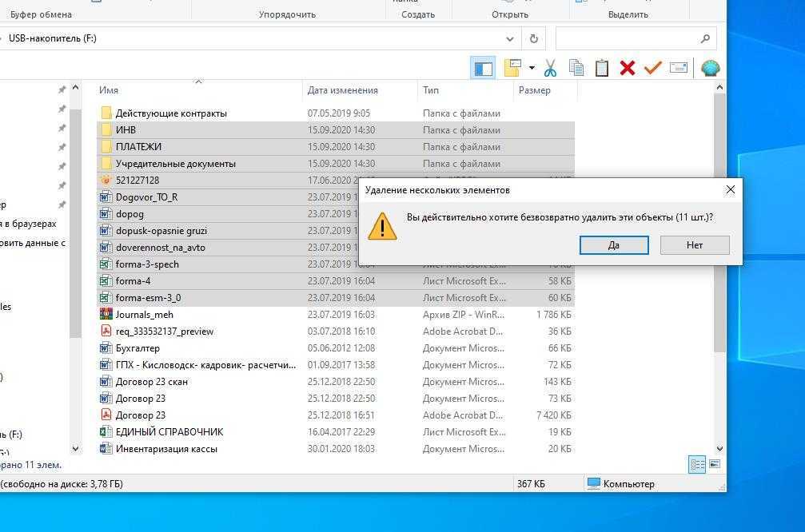Image resolution: width=805 pixels, height=532 pixels.
Task: Click the forma-4 Excel file icon
Action: coord(106,280)
